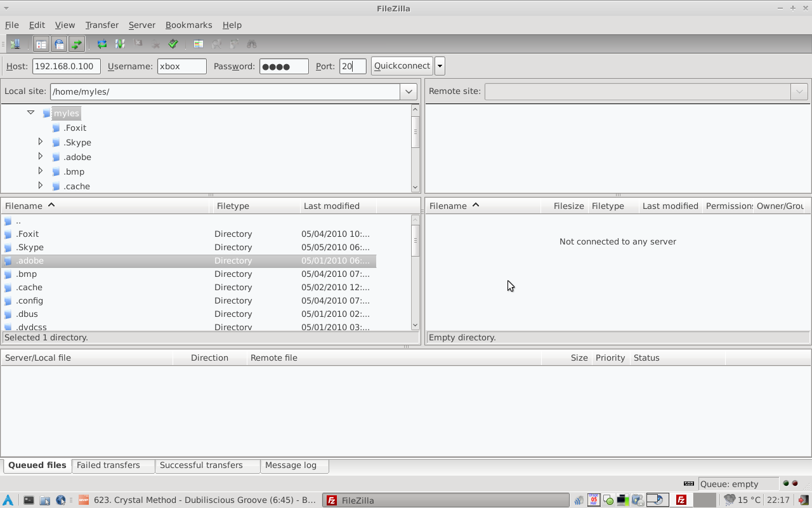Toggle transfer queue display toolbar icon
812x508 pixels.
77,44
